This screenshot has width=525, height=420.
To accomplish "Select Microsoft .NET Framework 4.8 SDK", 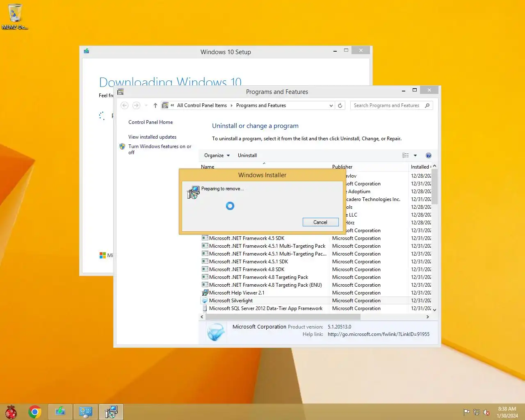I will click(247, 269).
